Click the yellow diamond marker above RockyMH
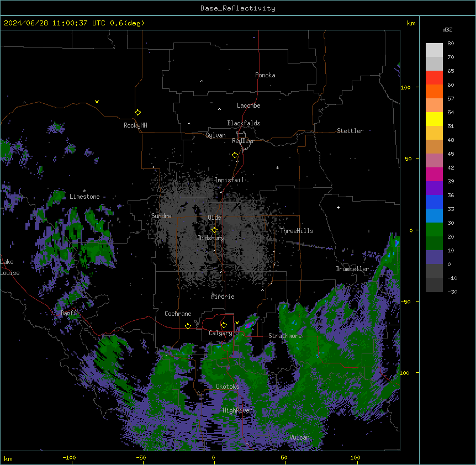476x465 pixels. pos(137,112)
